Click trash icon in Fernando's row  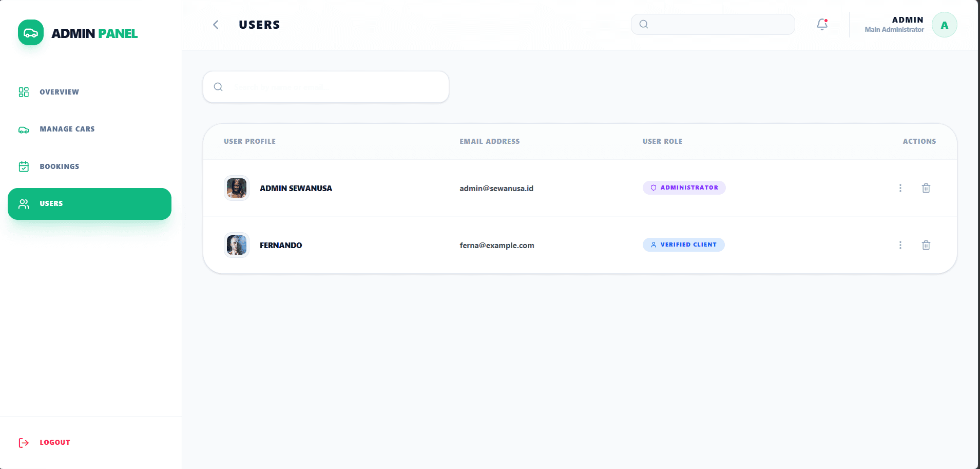[926, 245]
